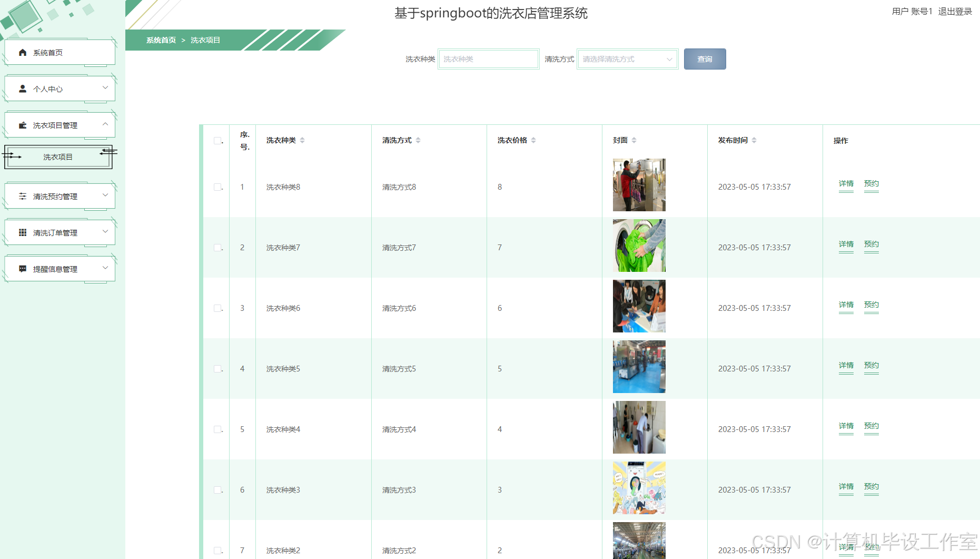Click 预约 for 洗衣种类8
Viewport: 980px width, 559px height.
(x=872, y=184)
